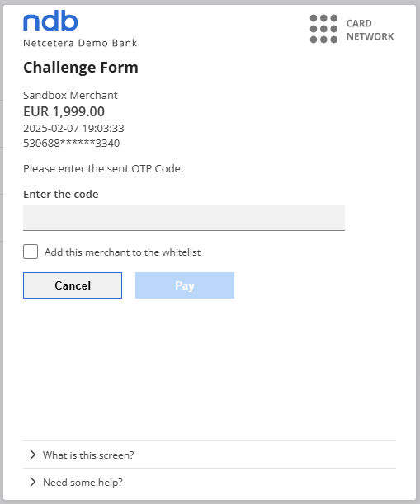Click the chevron beside Need some help
The image size is (420, 504).
coord(32,482)
